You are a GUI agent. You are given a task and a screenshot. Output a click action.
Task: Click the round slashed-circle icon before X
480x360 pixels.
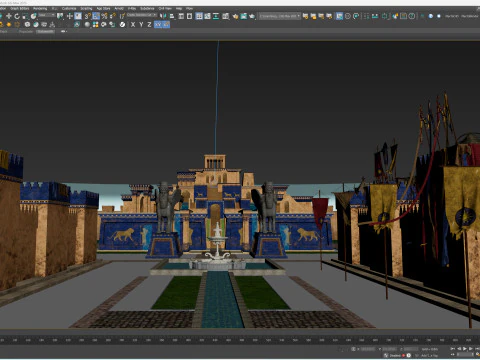pos(122,25)
